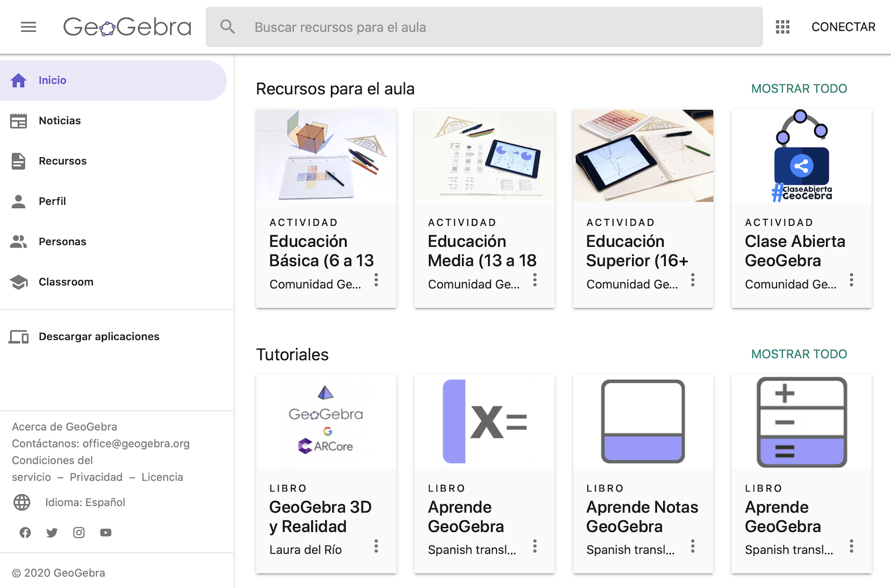The image size is (891, 588).
Task: Change language via Idioma: Español
Action: (x=85, y=502)
